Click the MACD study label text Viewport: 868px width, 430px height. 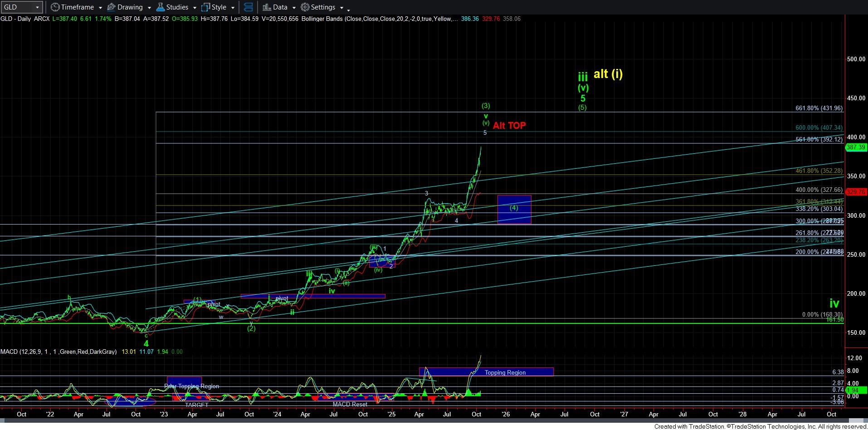pyautogui.click(x=58, y=352)
